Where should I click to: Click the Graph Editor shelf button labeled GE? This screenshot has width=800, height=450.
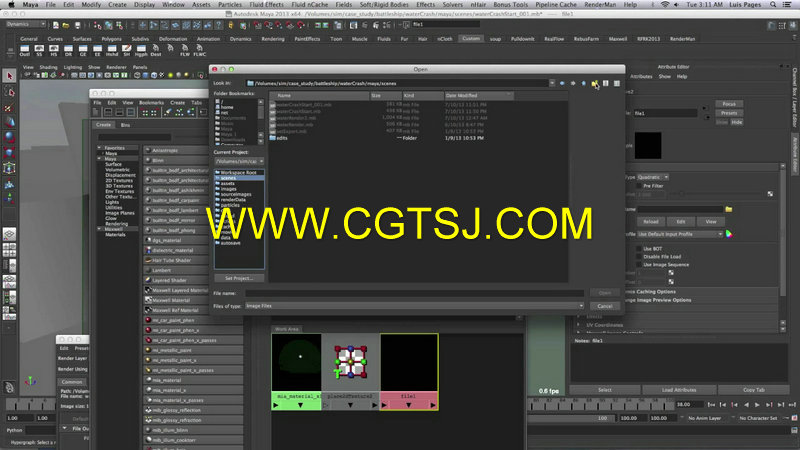click(x=83, y=50)
